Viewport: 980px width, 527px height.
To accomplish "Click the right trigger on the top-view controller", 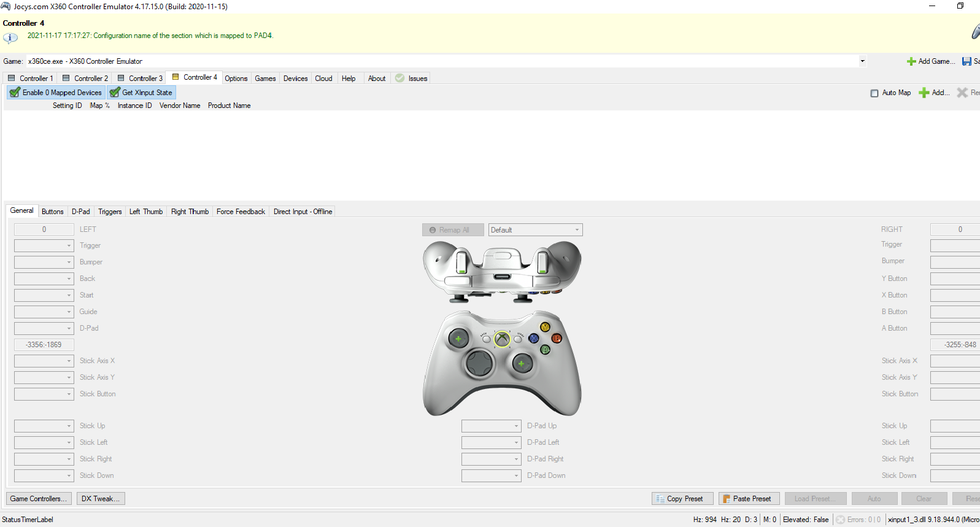I will tap(542, 262).
